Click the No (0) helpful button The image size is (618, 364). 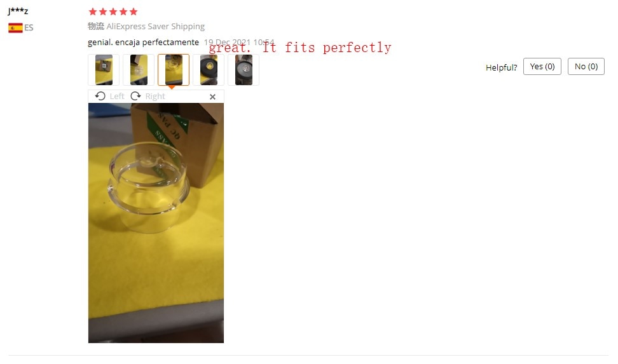click(586, 66)
